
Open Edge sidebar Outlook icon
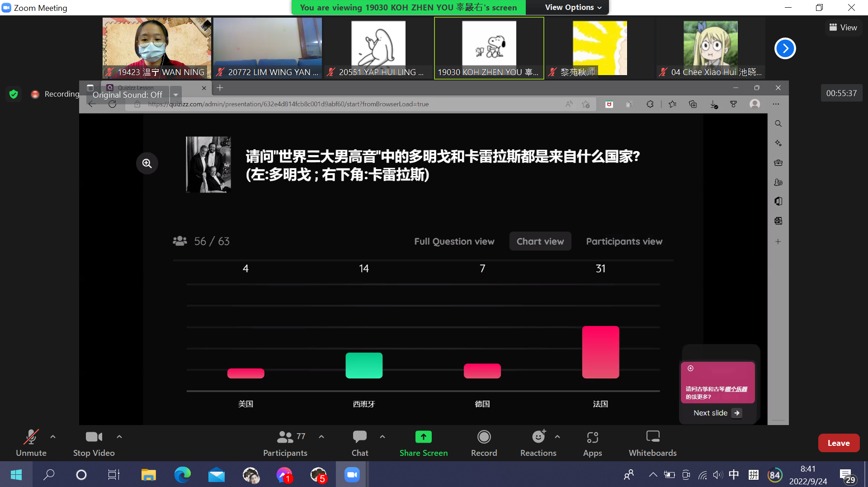pos(778,221)
